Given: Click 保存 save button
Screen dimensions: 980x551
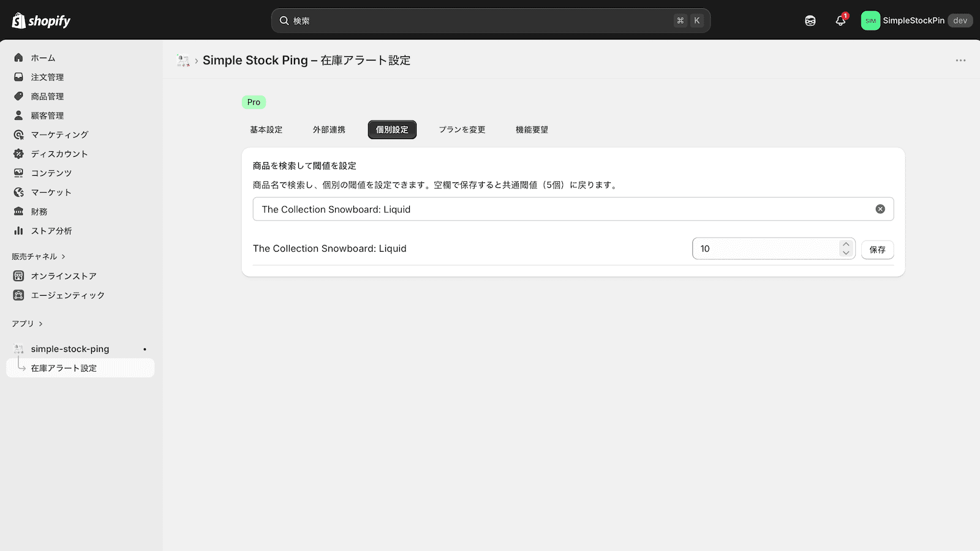Looking at the screenshot, I should [x=878, y=250].
